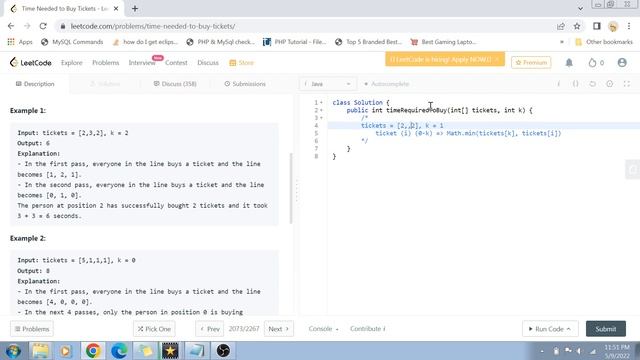Image resolution: width=640 pixels, height=360 pixels.
Task: Click the description panel scrollbar
Action: click(x=291, y=188)
